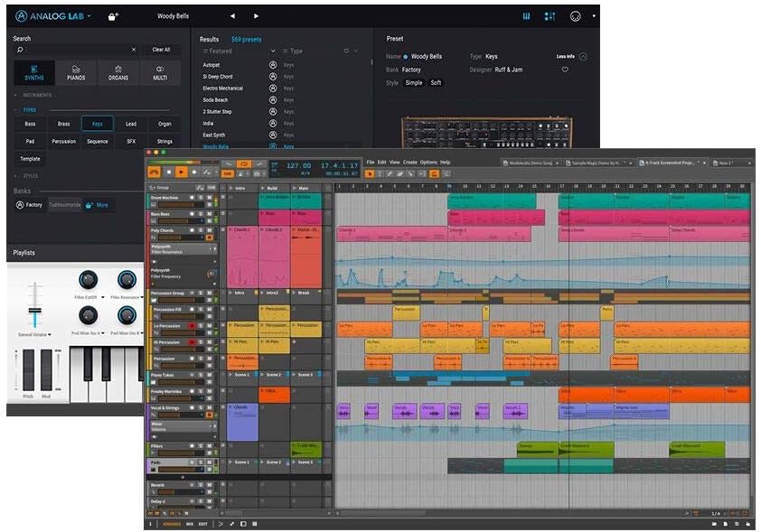
Task: Open the Analog Lab main menu dropdown
Action: click(x=89, y=16)
